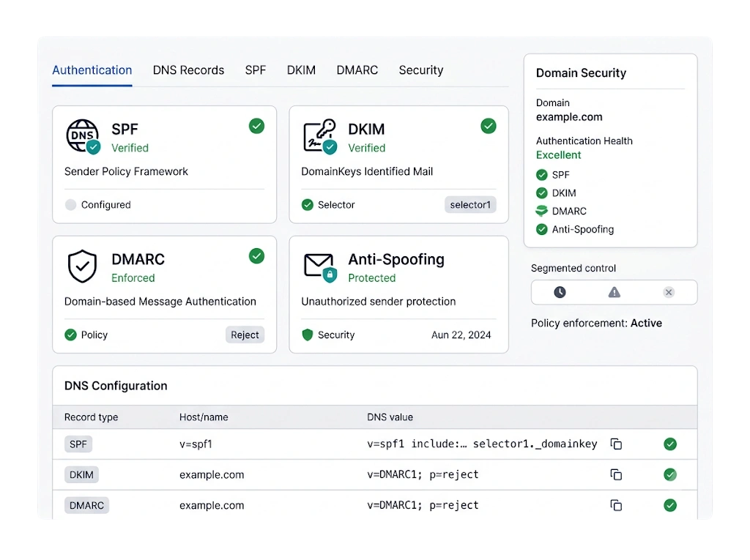750x560 pixels.
Task: Go to the DMARC tab
Action: click(x=357, y=70)
